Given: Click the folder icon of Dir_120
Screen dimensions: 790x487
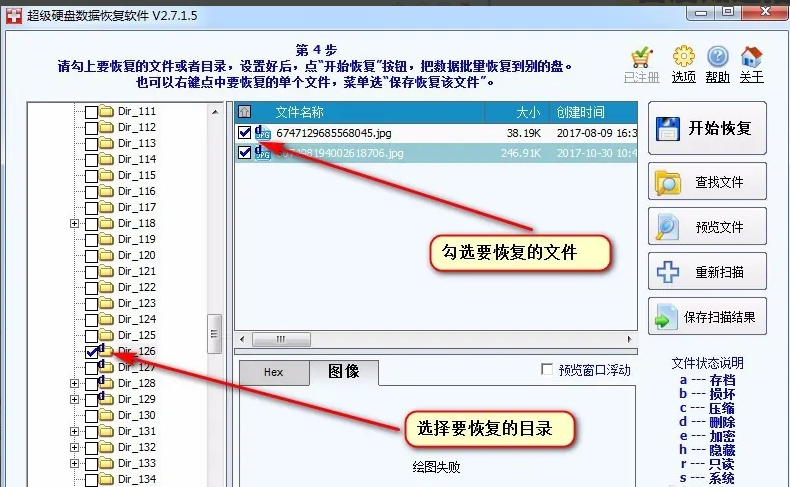Looking at the screenshot, I should click(x=106, y=255).
